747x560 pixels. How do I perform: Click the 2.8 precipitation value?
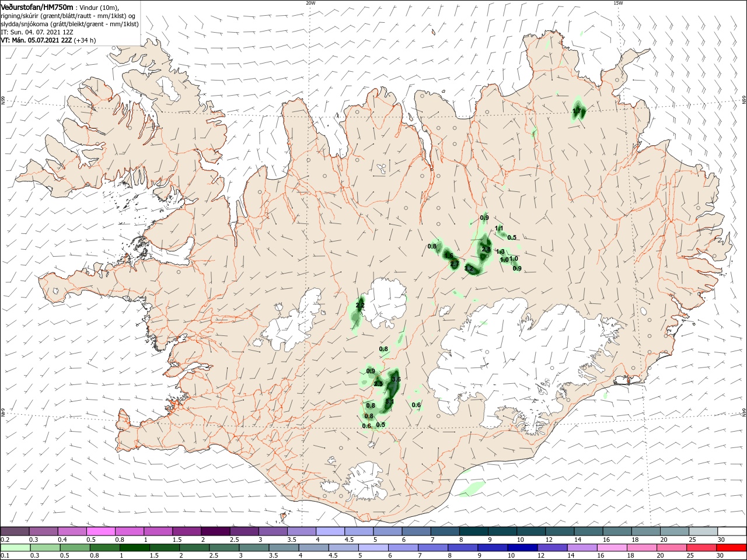(x=486, y=250)
